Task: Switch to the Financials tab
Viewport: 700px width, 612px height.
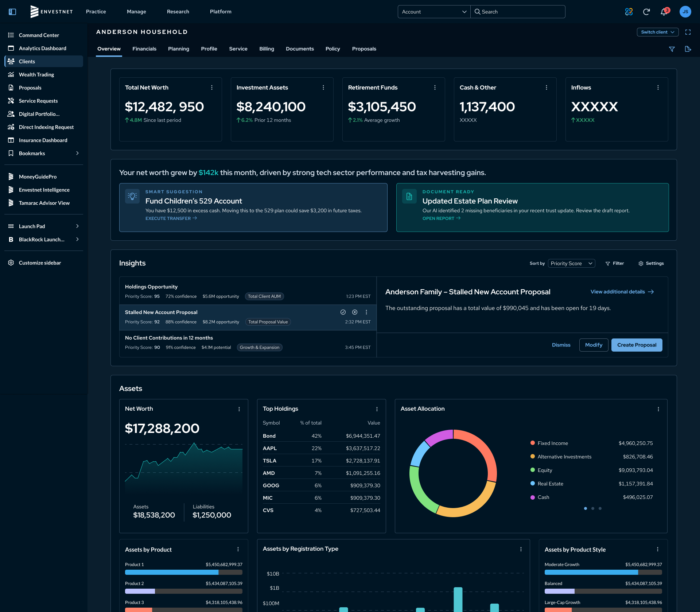Action: pyautogui.click(x=144, y=49)
